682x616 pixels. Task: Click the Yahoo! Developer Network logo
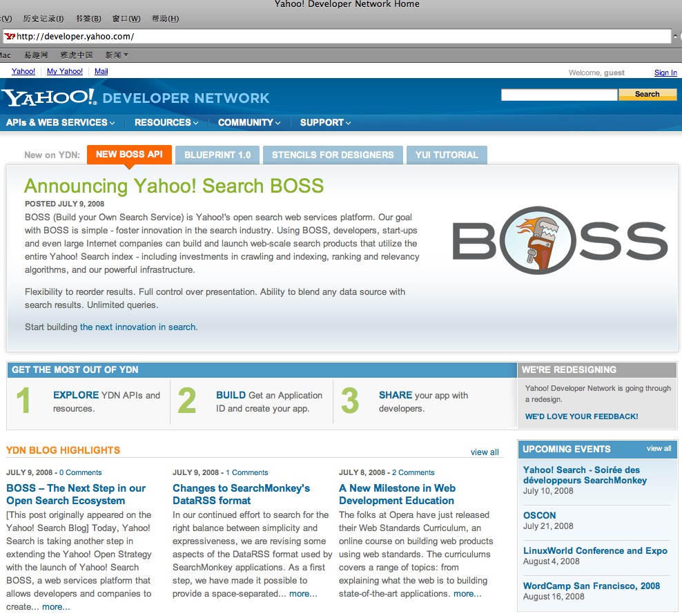[x=135, y=97]
